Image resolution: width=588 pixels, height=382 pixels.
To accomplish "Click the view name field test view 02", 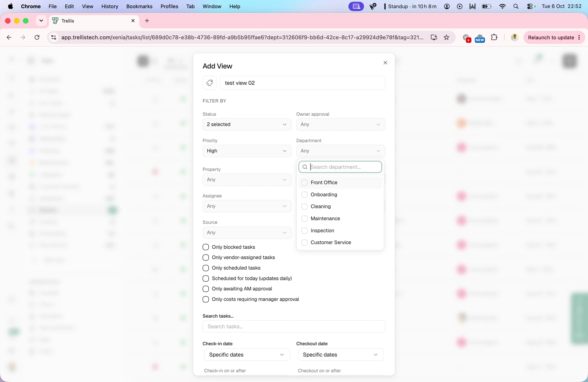I will tap(302, 83).
